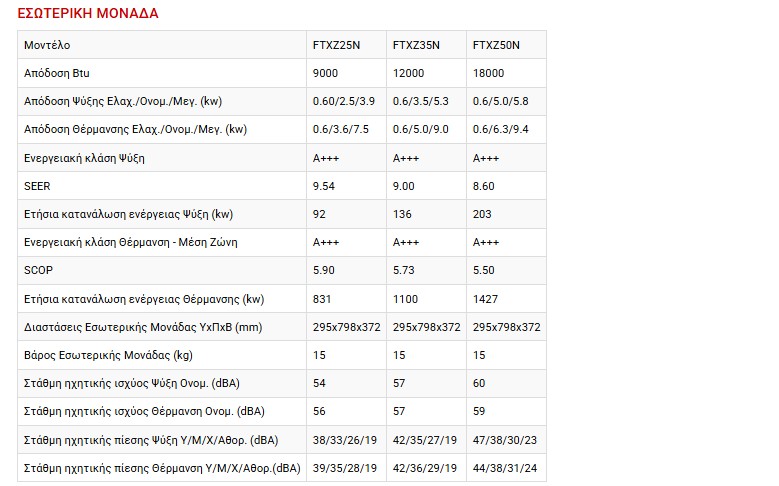
Task: Click the Μοντέλο row label
Action: (47, 45)
